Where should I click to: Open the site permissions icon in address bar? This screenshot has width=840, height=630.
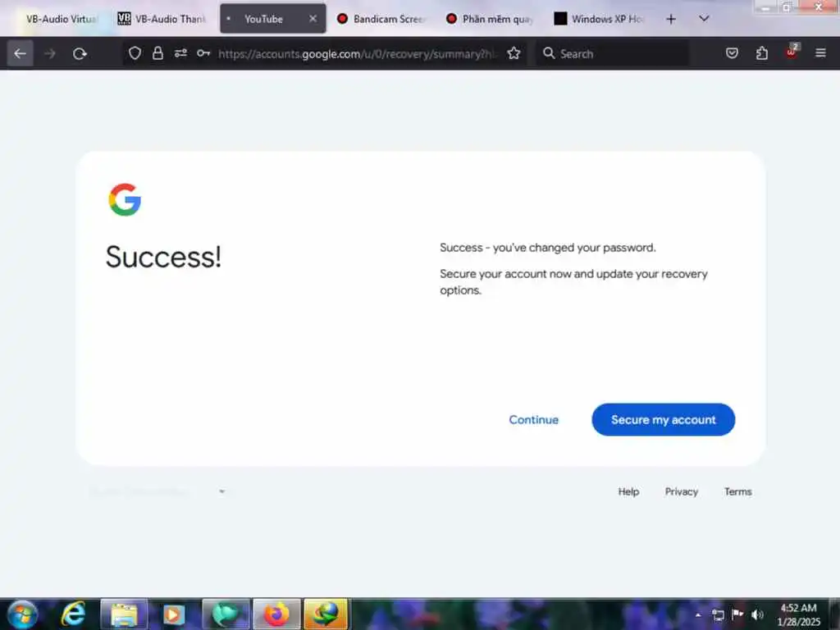pyautogui.click(x=180, y=53)
